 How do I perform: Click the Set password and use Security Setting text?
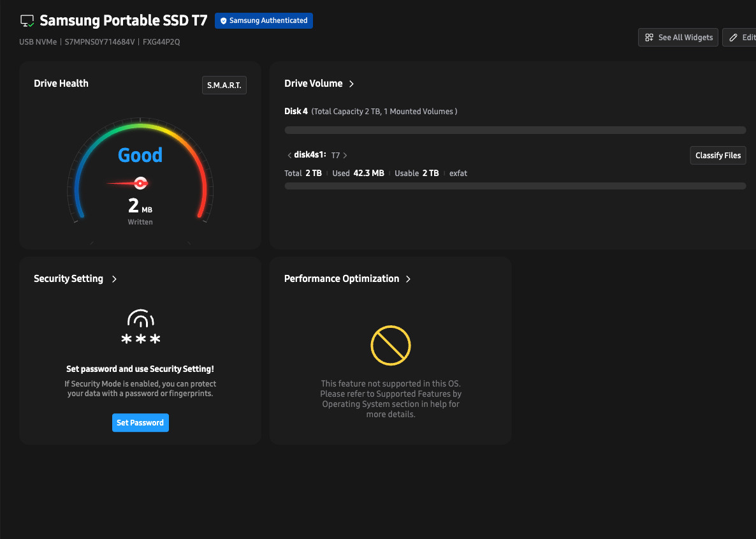[140, 369]
